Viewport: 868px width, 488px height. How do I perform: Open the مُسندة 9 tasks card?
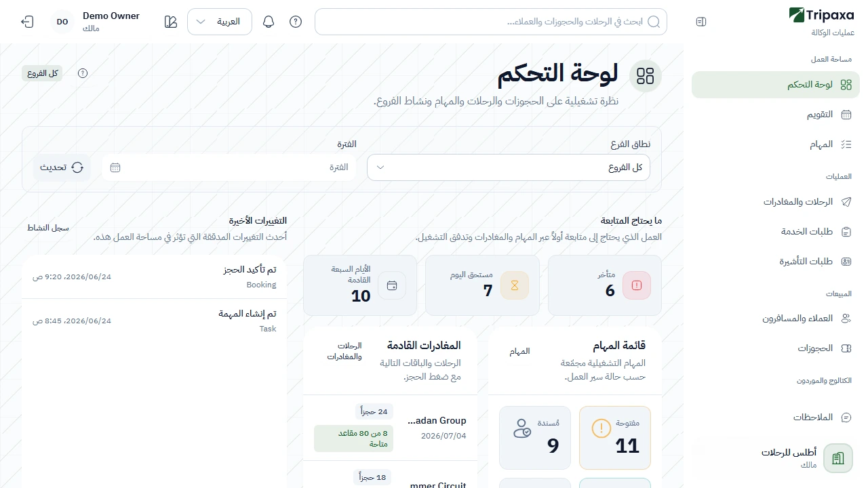click(535, 438)
